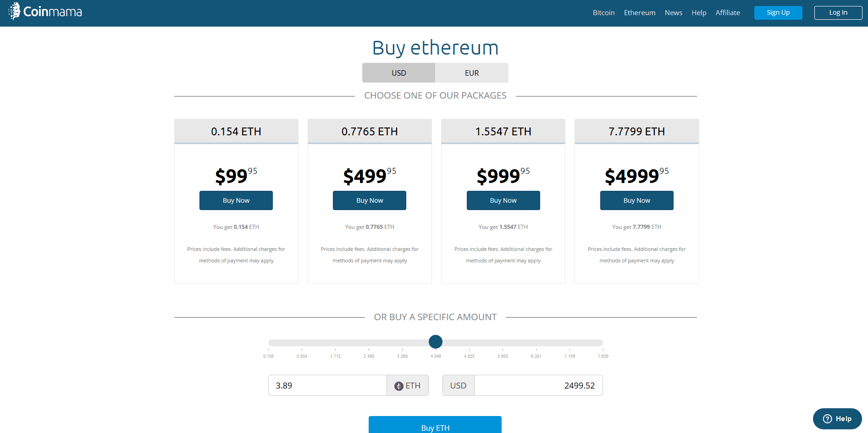The height and width of the screenshot is (433, 868).
Task: Click the Log In button
Action: tap(838, 13)
